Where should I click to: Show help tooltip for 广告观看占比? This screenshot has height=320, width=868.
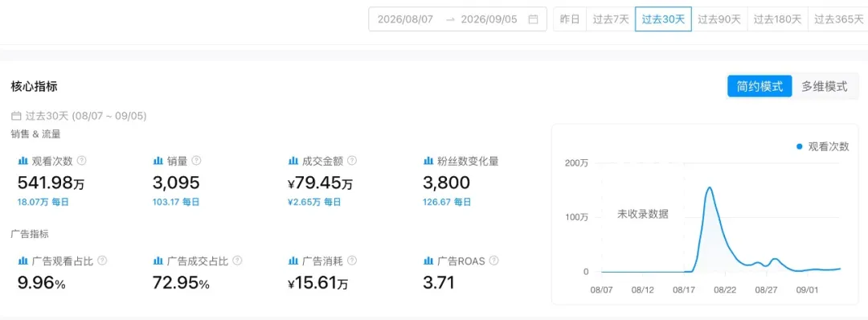click(x=102, y=261)
